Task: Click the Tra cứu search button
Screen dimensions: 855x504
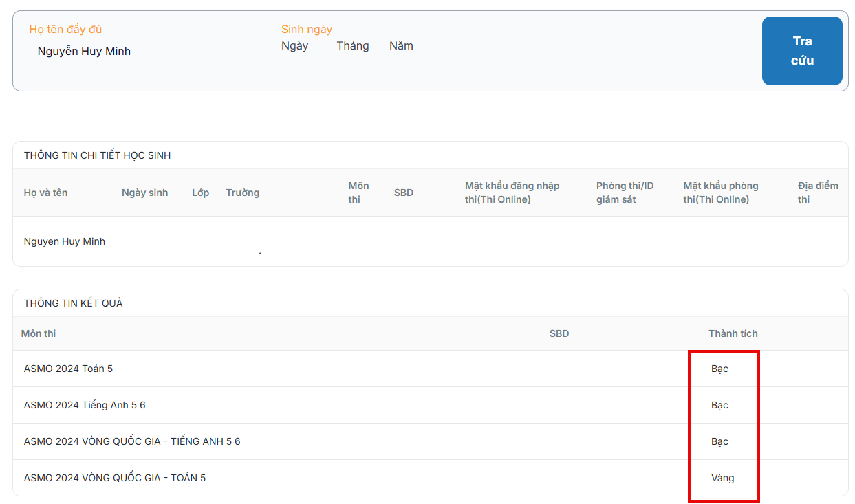Action: point(802,51)
